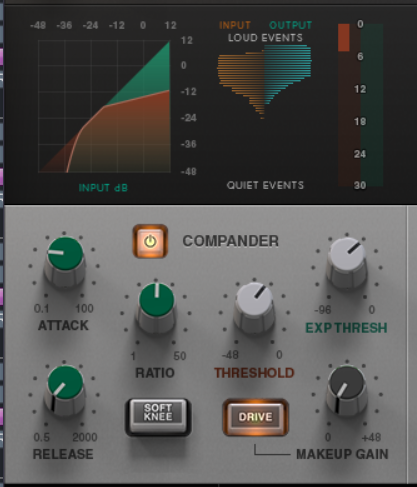Image resolution: width=417 pixels, height=487 pixels.
Task: Disable the Drive button
Action: [x=255, y=417]
